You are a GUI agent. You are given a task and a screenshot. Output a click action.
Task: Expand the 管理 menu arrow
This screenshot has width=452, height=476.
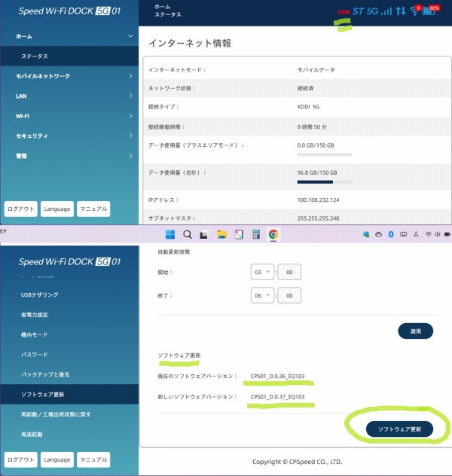coord(130,156)
